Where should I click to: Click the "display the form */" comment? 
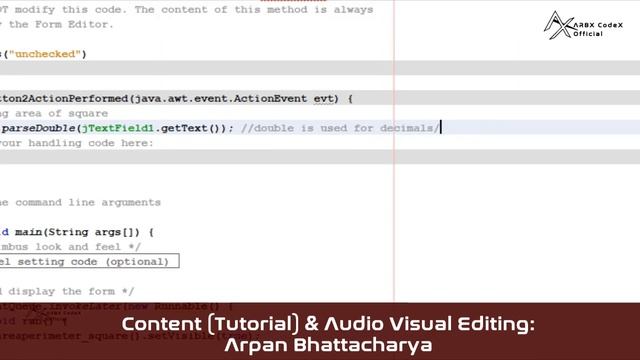click(x=67, y=291)
